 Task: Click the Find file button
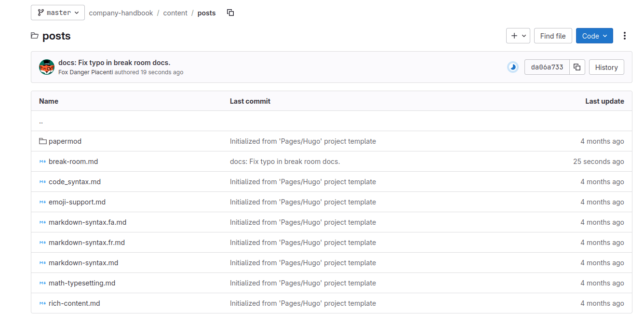coord(553,35)
